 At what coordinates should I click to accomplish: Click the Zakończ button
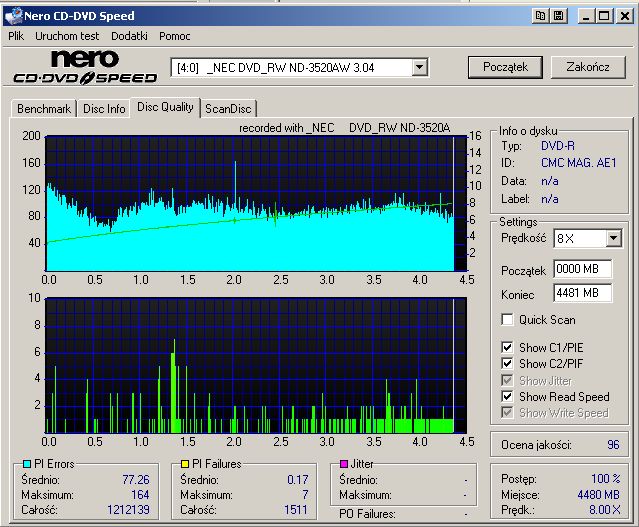(588, 67)
